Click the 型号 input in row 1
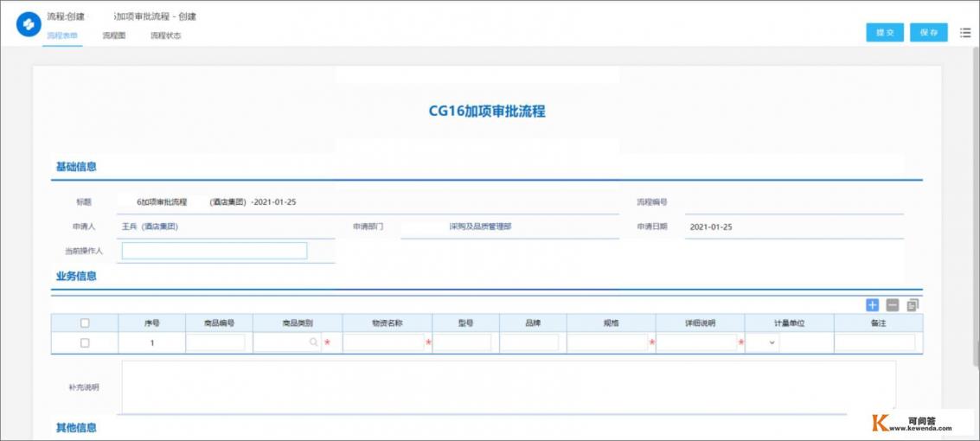980x441 pixels. click(x=463, y=342)
